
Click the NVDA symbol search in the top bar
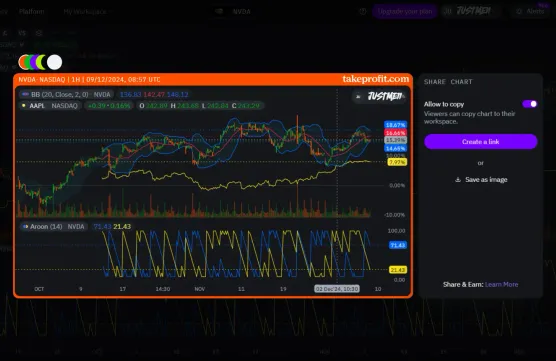coord(234,12)
